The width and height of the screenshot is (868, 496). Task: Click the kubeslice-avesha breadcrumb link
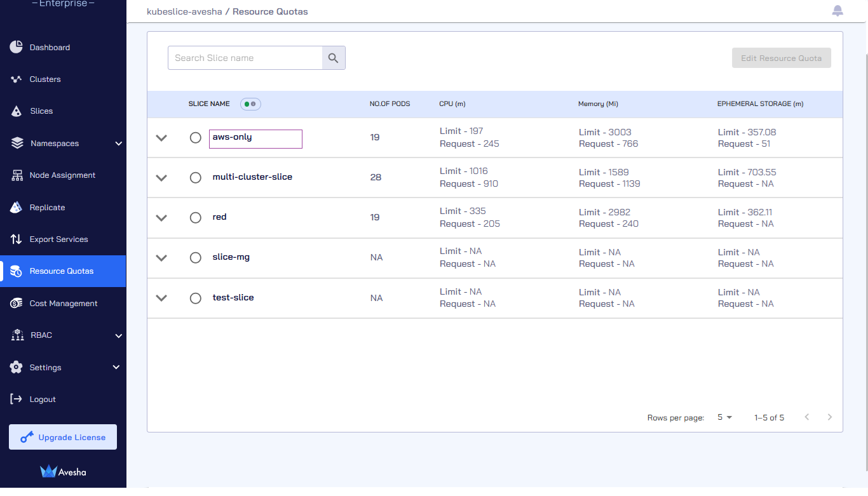click(x=184, y=11)
